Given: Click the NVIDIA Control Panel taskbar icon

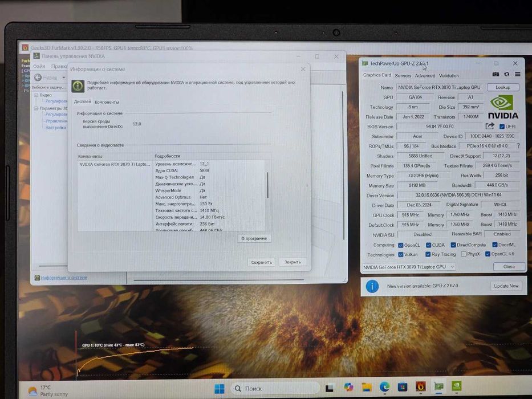Looking at the screenshot, I should (456, 386).
